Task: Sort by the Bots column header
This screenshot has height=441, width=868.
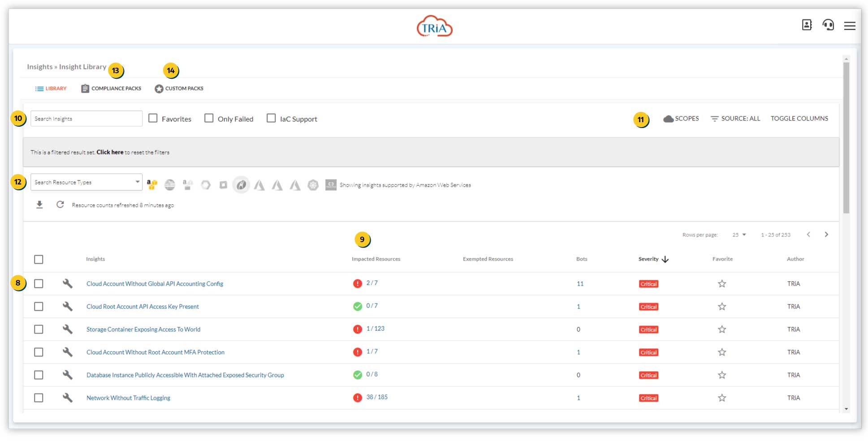Action: point(582,259)
